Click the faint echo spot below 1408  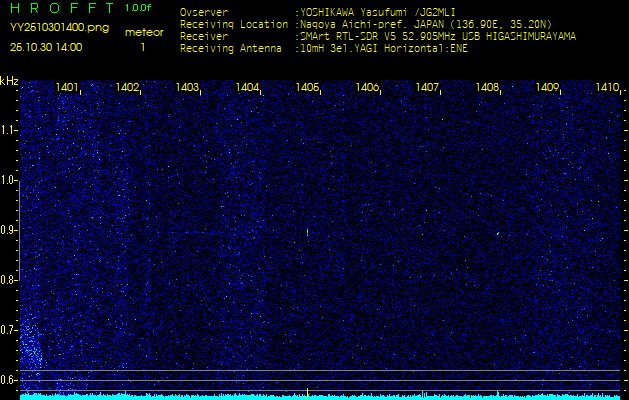pyautogui.click(x=498, y=233)
